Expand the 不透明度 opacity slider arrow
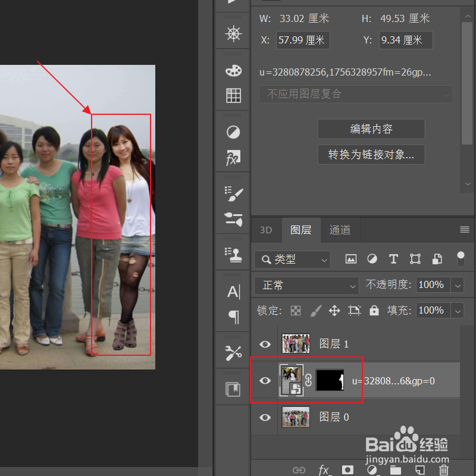This screenshot has width=476, height=476. tap(458, 286)
